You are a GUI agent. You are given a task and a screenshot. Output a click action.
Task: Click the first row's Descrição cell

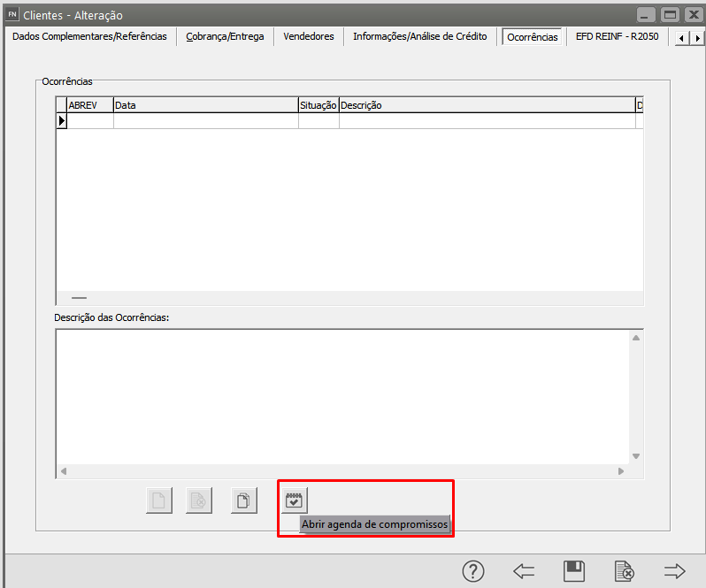tap(486, 121)
